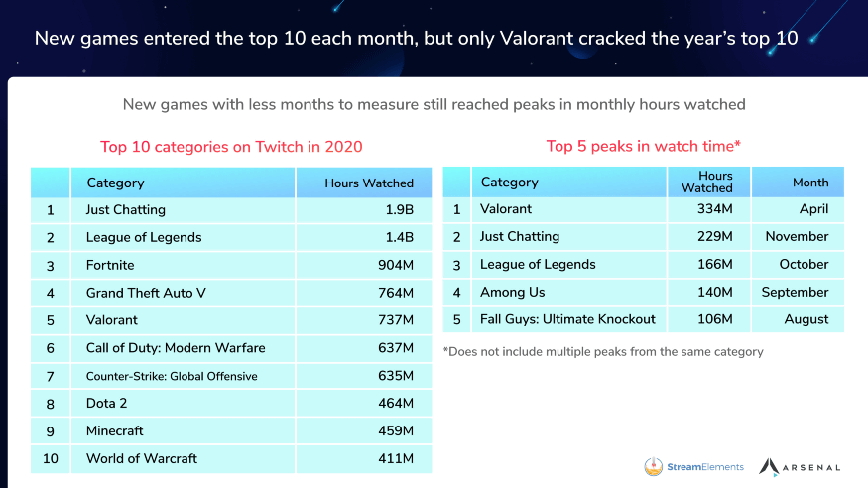Select the Dota 2 row
The image size is (868, 488).
pos(106,404)
